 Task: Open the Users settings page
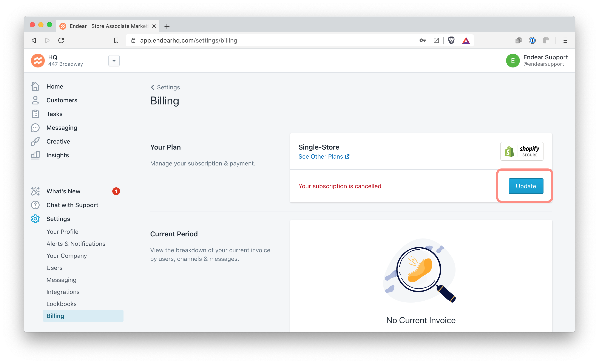tap(54, 268)
